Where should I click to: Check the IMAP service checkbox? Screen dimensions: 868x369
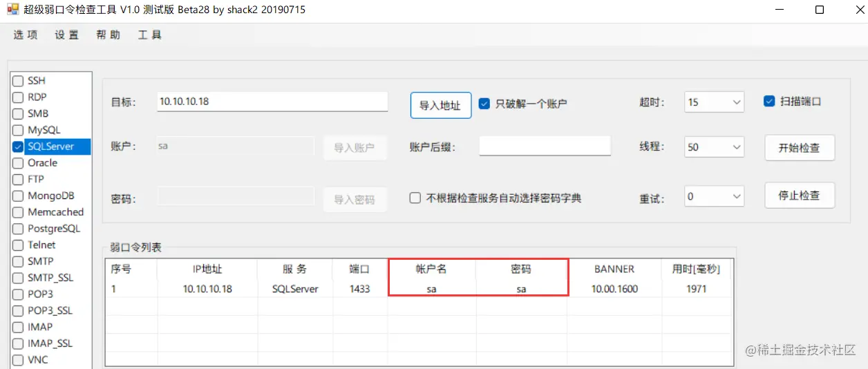[x=18, y=327]
